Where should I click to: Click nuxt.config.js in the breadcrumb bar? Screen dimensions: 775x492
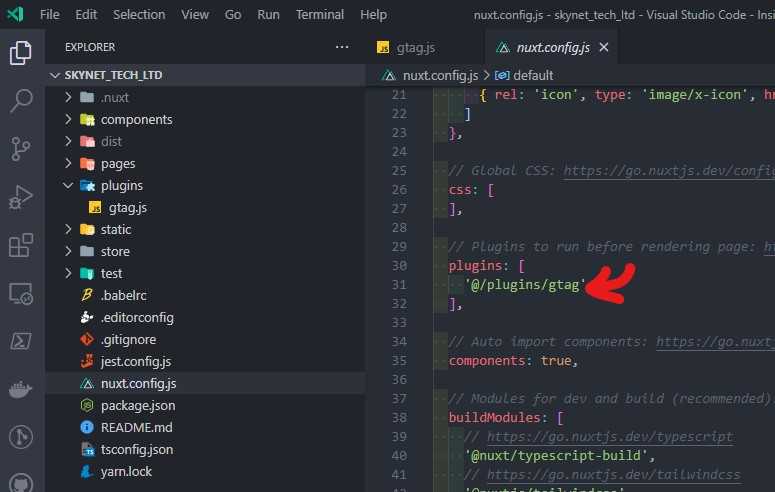click(440, 75)
